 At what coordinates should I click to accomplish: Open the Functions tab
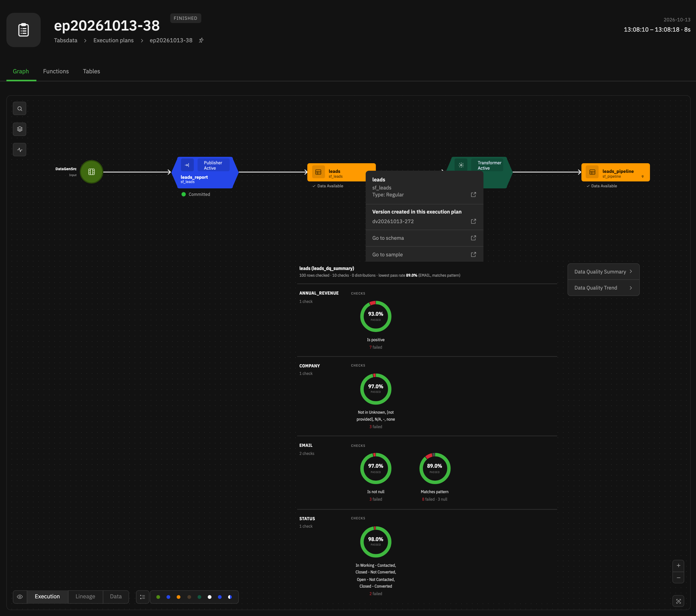(56, 71)
